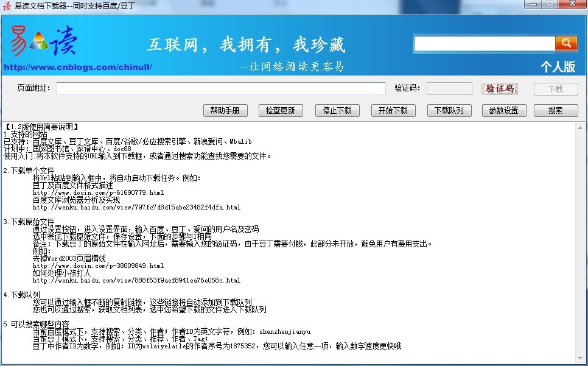The image size is (588, 366).
Task: Open the cnblogs.com/chinull link
Action: tap(78, 67)
